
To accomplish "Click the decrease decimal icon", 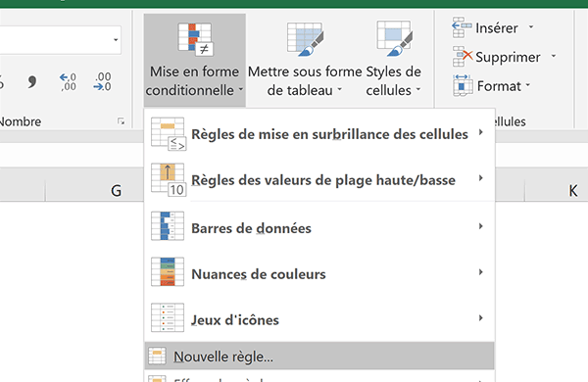I will click(102, 81).
